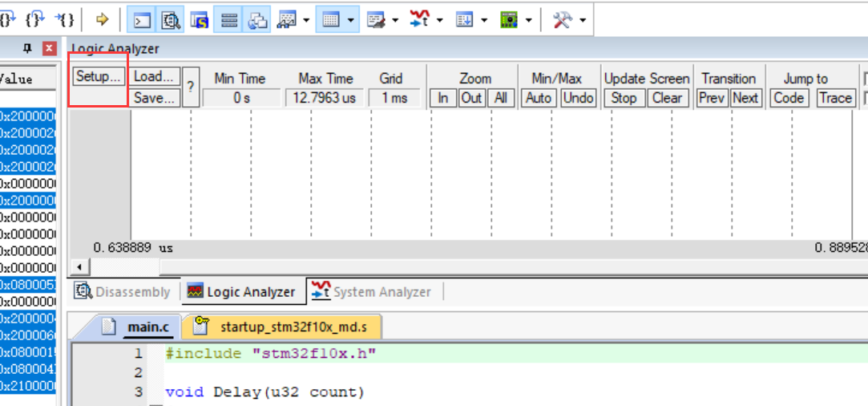868x406 pixels.
Task: Open System Viewer dropdown arrow
Action: pos(529,21)
